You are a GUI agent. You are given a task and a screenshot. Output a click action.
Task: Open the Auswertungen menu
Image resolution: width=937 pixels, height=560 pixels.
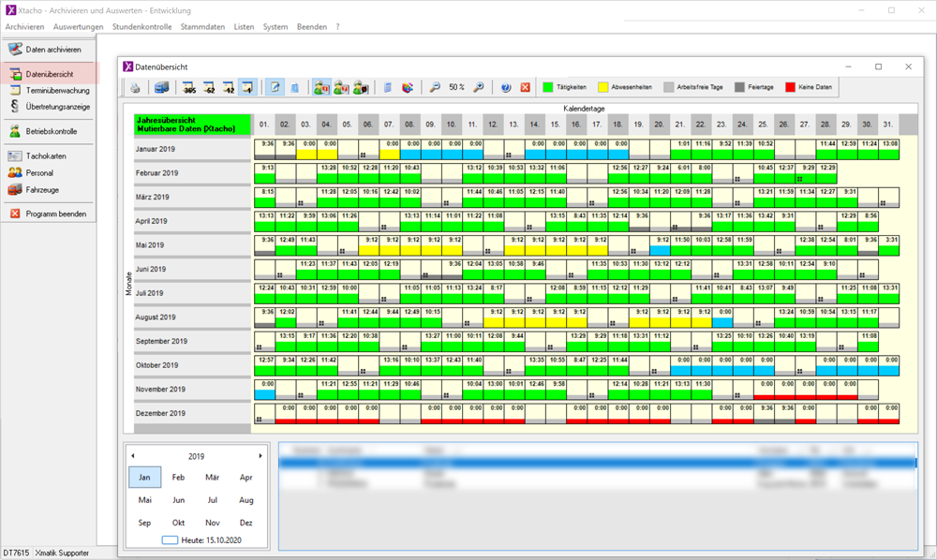point(79,27)
